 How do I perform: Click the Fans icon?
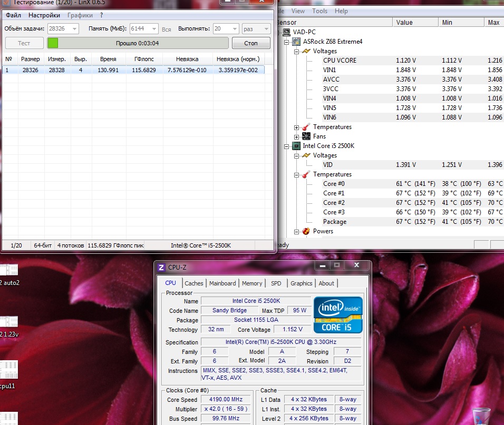[x=306, y=136]
